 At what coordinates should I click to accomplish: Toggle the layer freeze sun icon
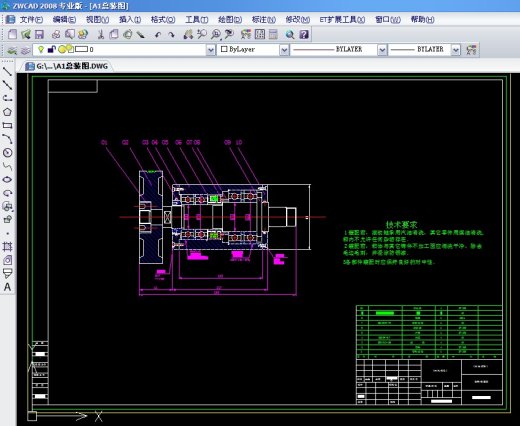62,49
